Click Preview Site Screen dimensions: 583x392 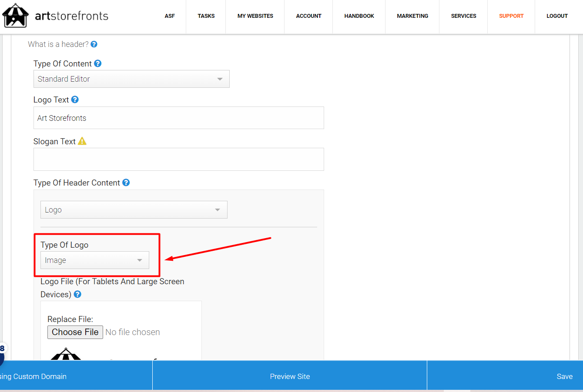coord(289,376)
